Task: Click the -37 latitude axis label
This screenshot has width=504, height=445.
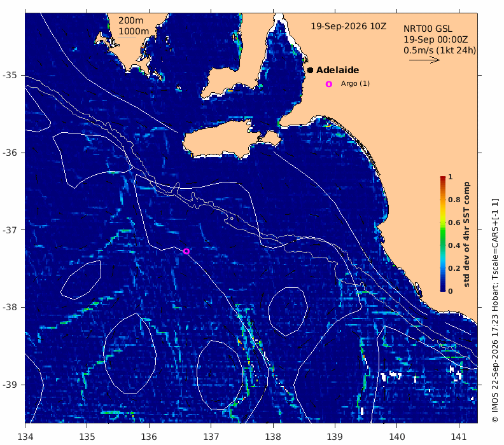Action: tap(10, 230)
